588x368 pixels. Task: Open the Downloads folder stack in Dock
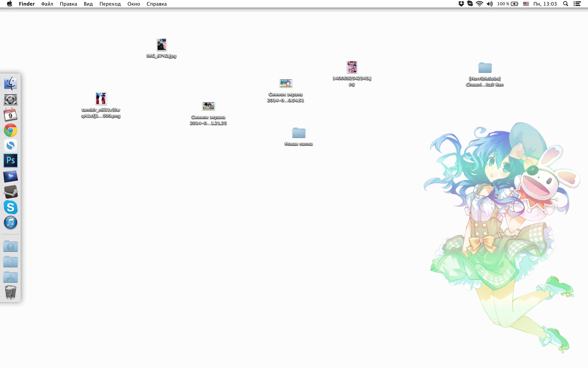click(x=10, y=246)
